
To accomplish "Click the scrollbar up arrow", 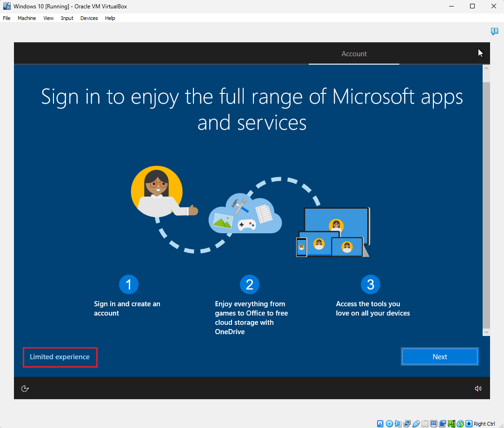I will tap(486, 68).
